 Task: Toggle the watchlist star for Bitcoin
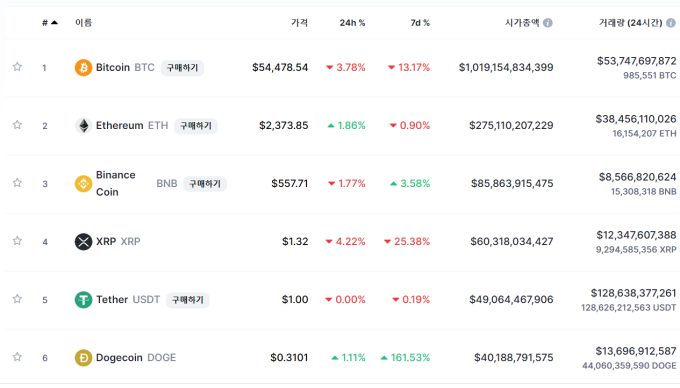17,67
